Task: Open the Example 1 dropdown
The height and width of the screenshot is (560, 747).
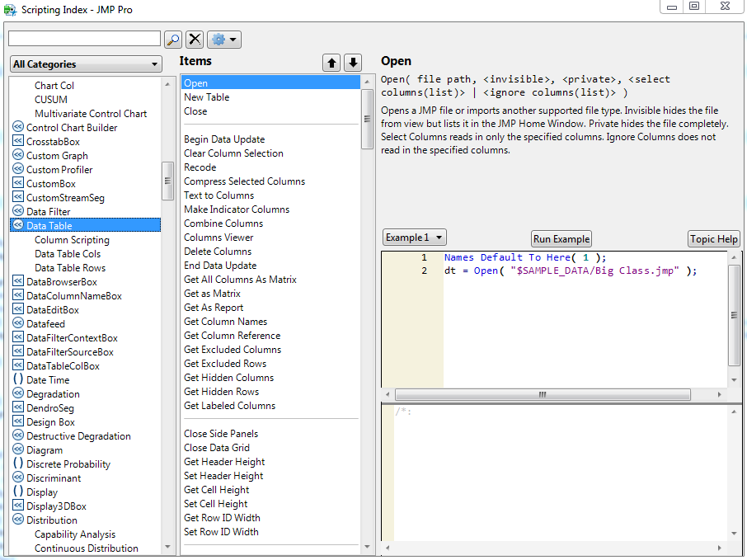Action: click(415, 238)
